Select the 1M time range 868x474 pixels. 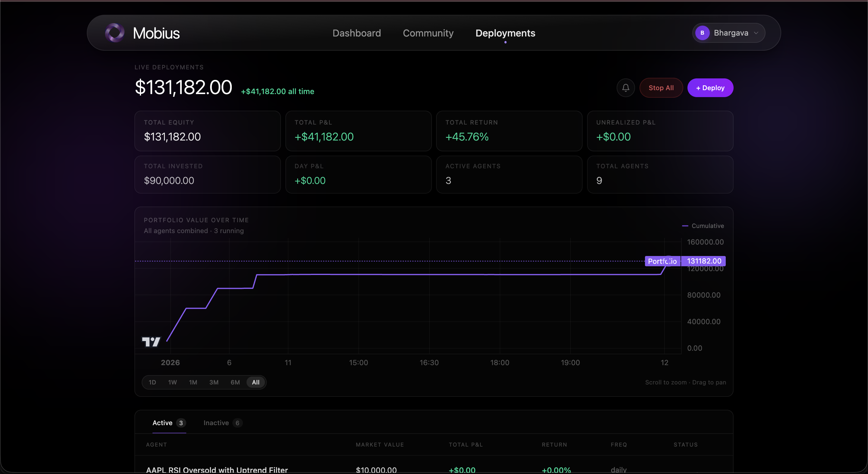tap(193, 382)
